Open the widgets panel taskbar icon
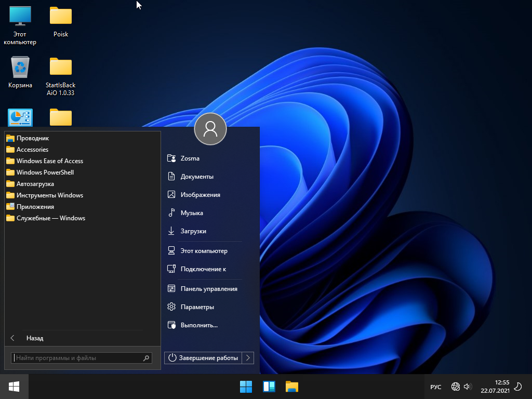 coord(269,387)
